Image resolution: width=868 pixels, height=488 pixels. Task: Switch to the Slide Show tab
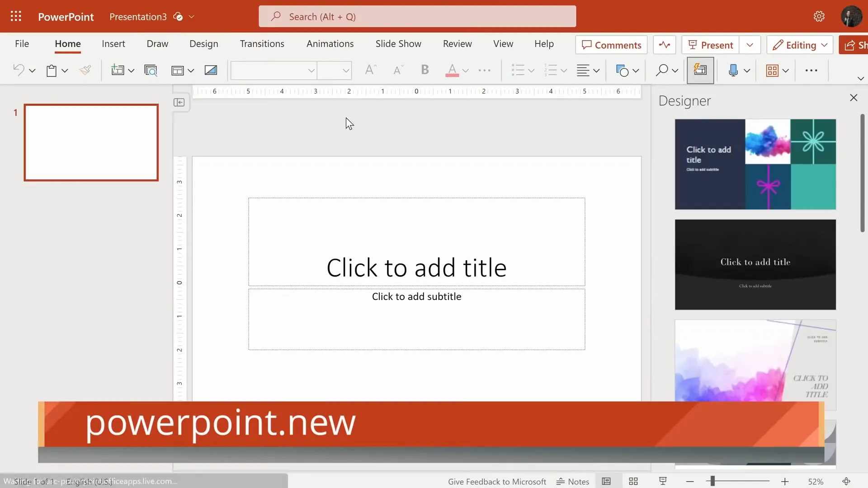pos(398,44)
